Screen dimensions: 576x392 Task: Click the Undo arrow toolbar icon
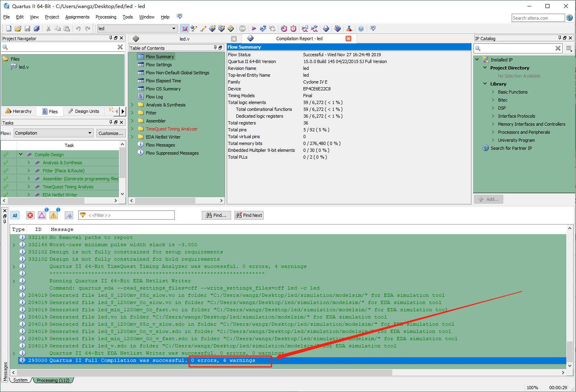click(78, 29)
